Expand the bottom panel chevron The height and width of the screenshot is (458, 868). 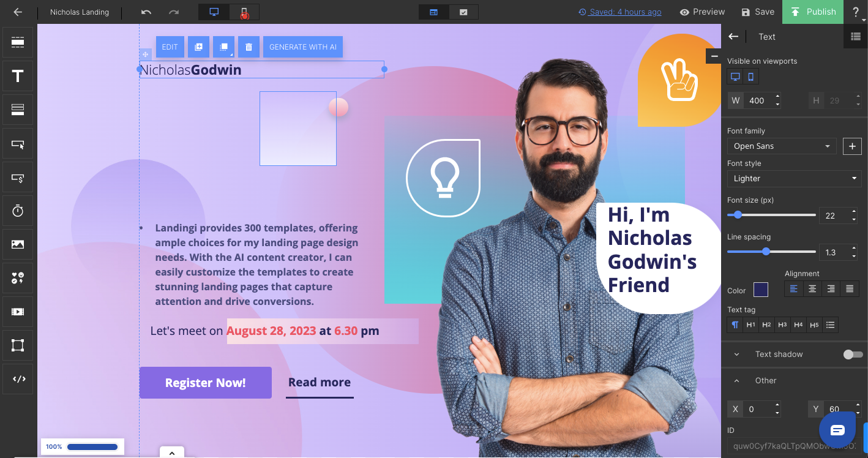172,452
